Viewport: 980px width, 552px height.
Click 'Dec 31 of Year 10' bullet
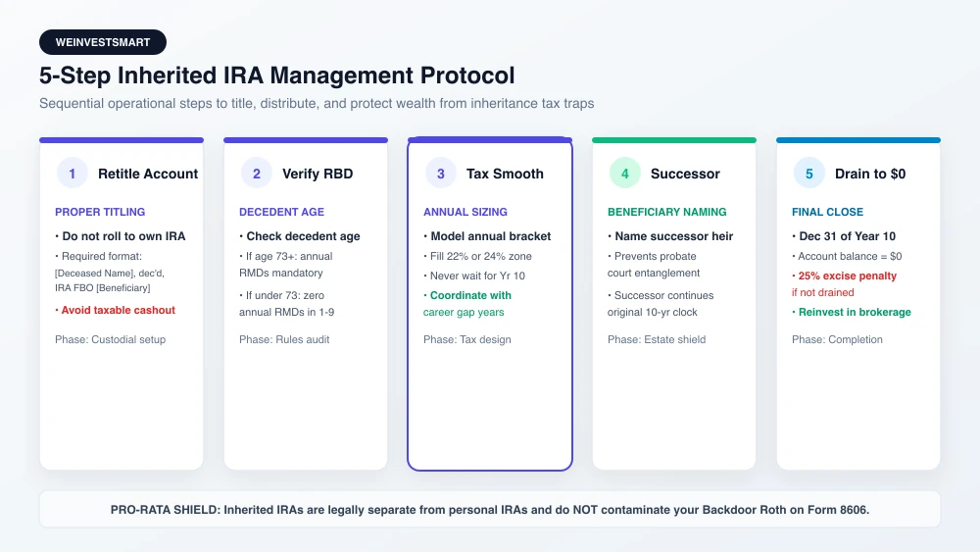tap(844, 236)
